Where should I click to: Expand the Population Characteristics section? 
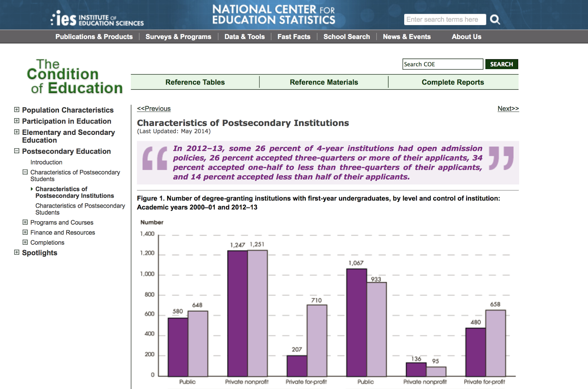(x=17, y=109)
